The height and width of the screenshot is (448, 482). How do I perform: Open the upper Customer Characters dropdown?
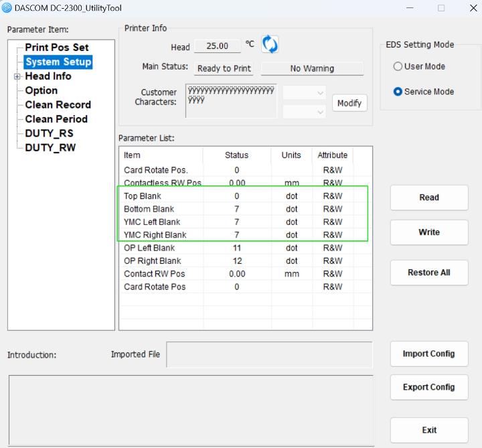(x=305, y=92)
